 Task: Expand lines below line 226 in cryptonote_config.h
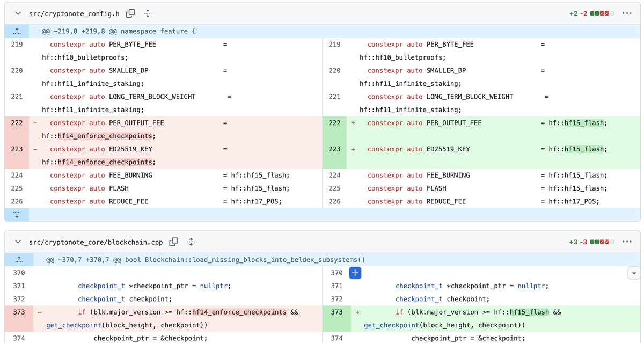(x=17, y=215)
